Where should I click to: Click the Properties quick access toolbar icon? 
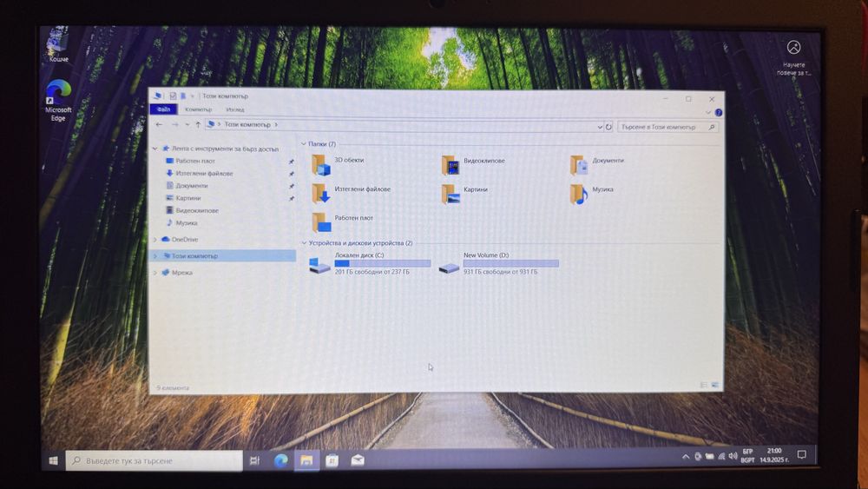pyautogui.click(x=173, y=96)
